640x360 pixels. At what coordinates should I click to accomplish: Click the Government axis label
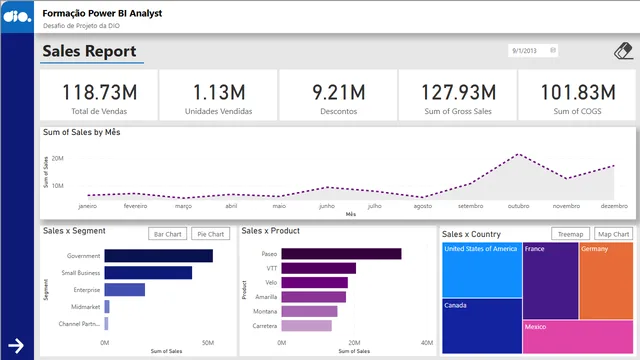pyautogui.click(x=83, y=256)
